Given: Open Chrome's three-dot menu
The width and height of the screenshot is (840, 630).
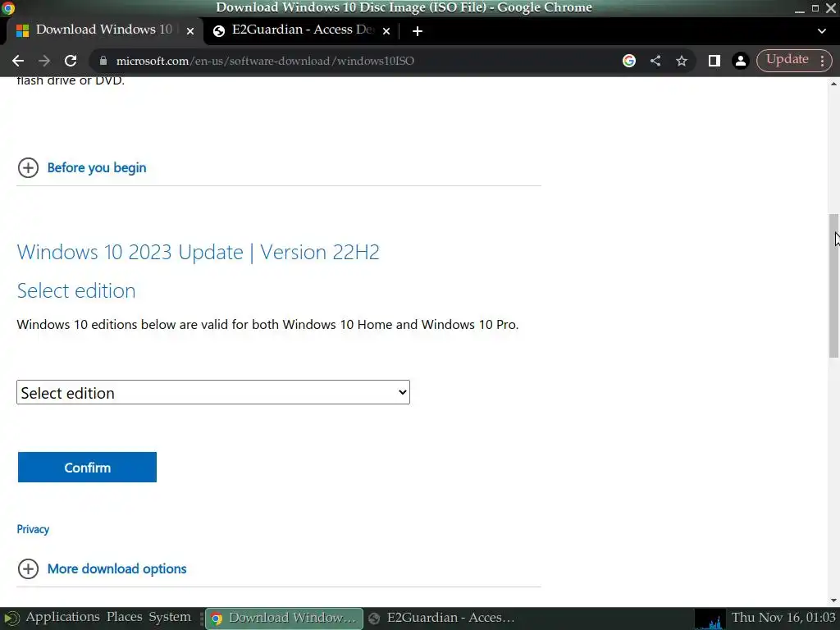Looking at the screenshot, I should [822, 61].
